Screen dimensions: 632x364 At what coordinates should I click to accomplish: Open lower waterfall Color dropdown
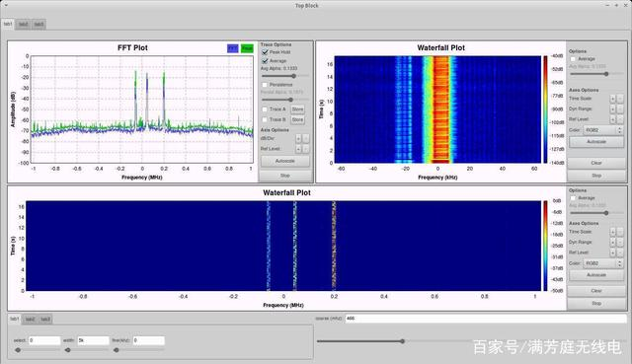coord(603,263)
